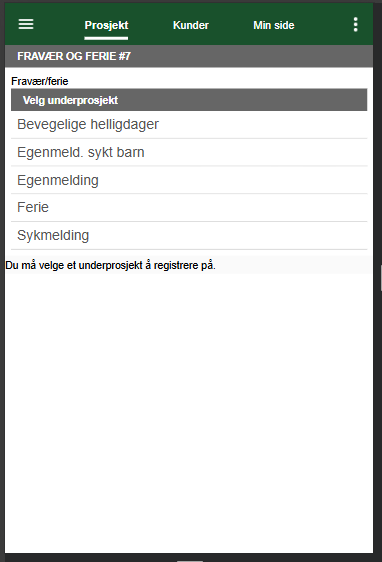Click the grey handle below the panel

pyautogui.click(x=190, y=560)
